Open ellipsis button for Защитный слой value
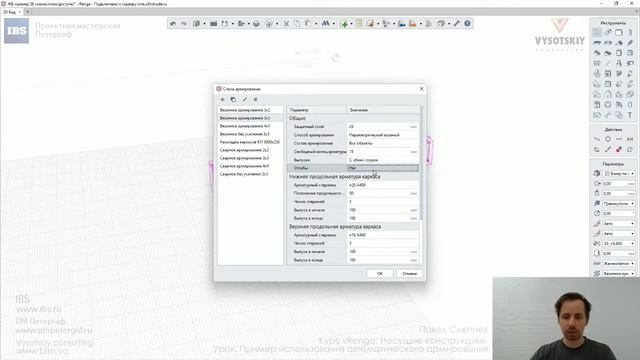Screen dimensions: 640x360 pos(413,127)
